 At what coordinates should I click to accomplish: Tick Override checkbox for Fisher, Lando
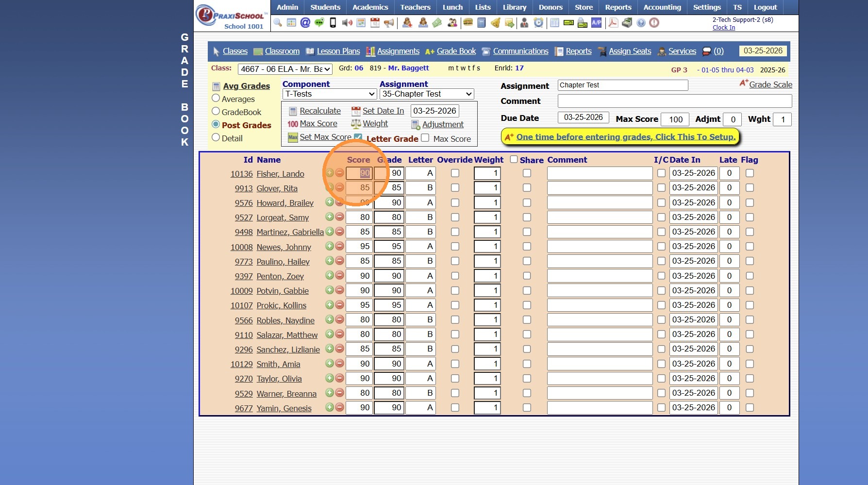[x=455, y=173]
